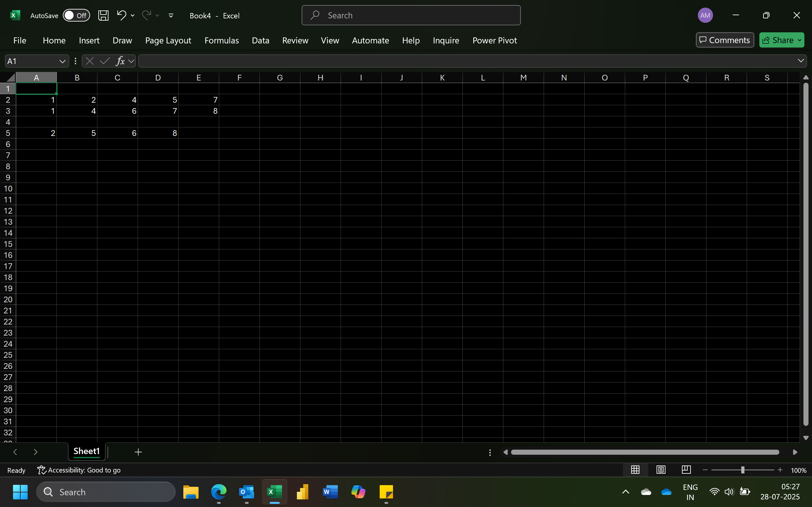Click the Save icon in title bar
The height and width of the screenshot is (507, 812).
tap(103, 16)
